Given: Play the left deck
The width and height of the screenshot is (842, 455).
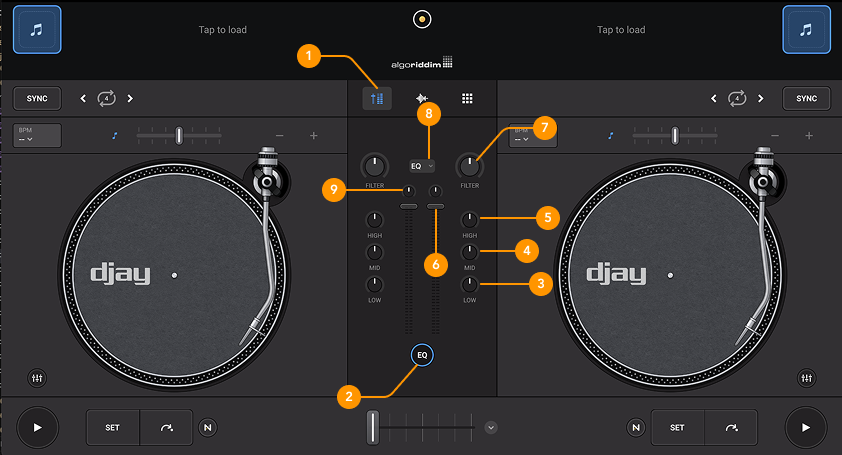Looking at the screenshot, I should point(38,428).
